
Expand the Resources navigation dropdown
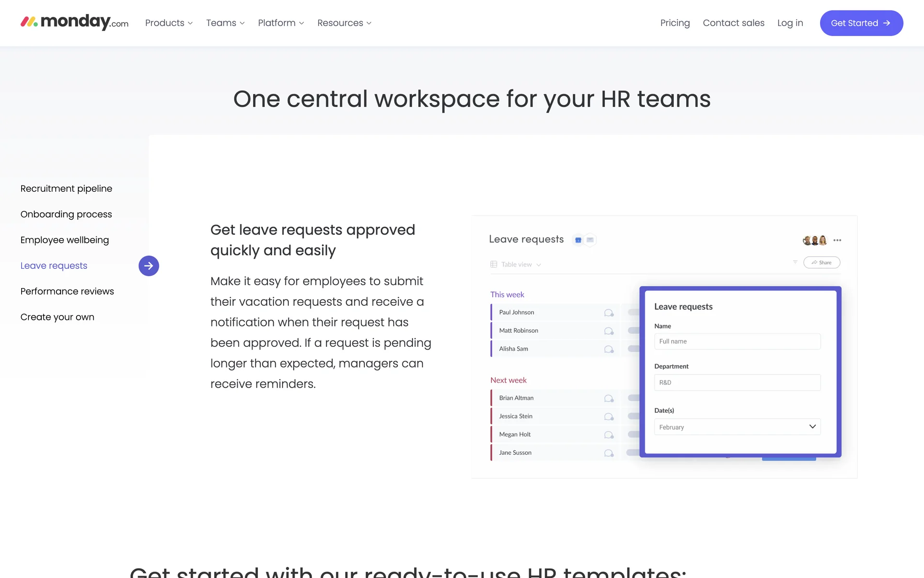pos(344,23)
